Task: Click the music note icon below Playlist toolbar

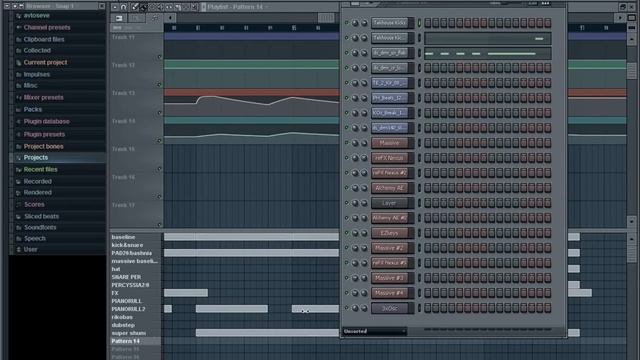Action: [x=155, y=18]
